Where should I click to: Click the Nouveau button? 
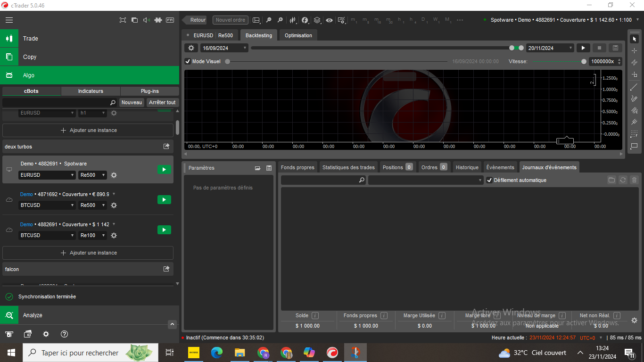click(x=132, y=102)
